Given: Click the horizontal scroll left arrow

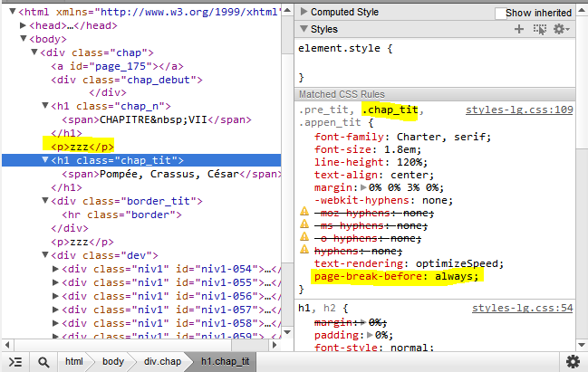Looking at the screenshot, I should tap(7, 345).
